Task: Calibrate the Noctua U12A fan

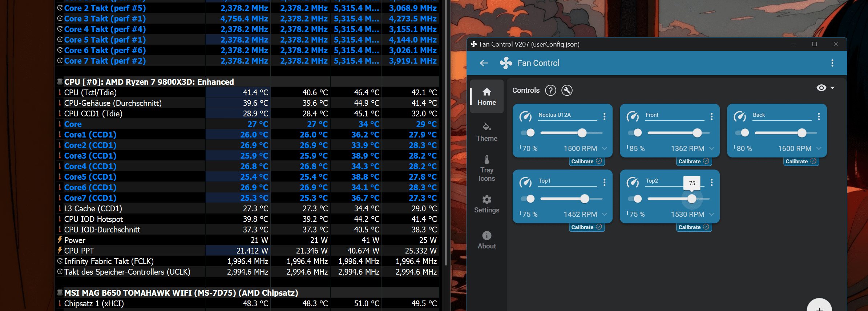Action: pos(586,161)
